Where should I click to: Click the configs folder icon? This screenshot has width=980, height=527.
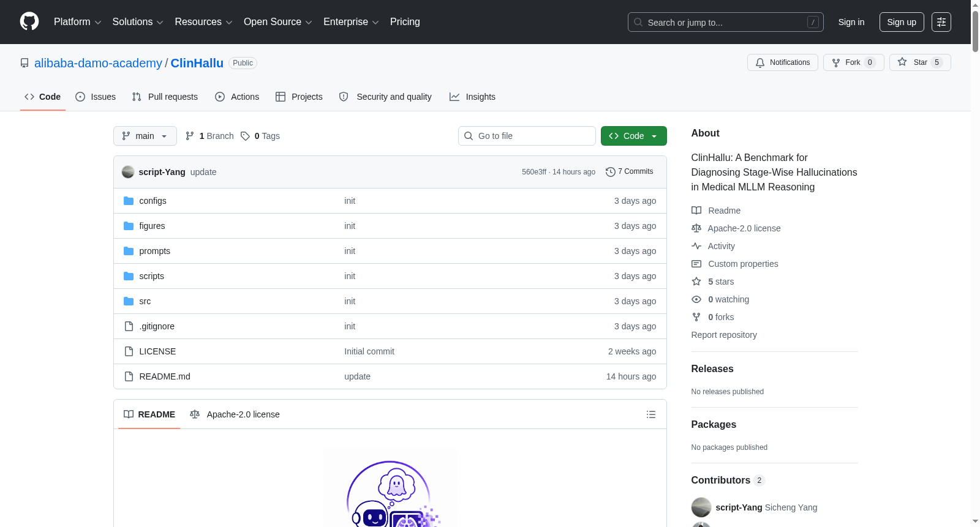click(129, 201)
